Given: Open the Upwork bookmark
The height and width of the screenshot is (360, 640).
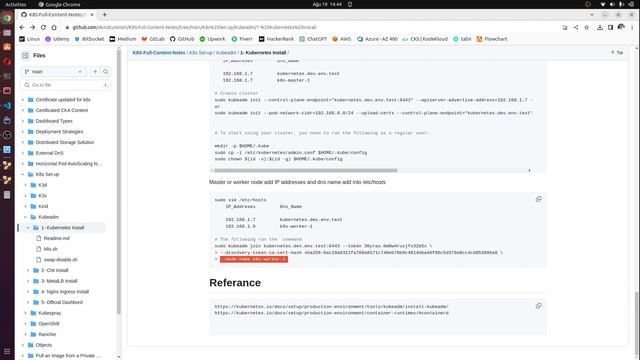Looking at the screenshot, I should [x=212, y=39].
